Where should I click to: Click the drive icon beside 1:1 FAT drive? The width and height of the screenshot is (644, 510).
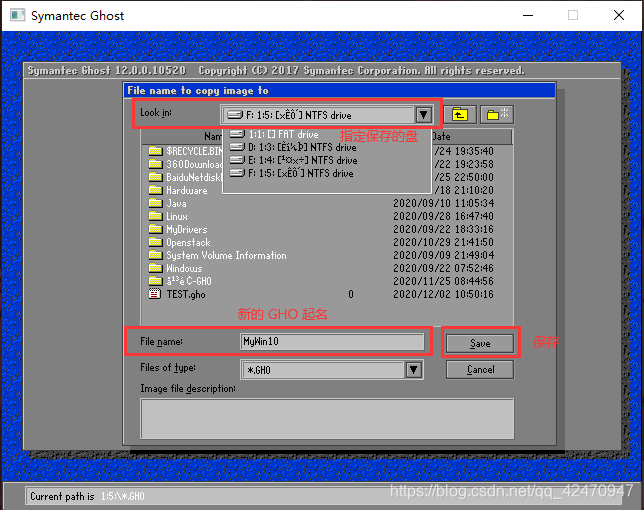click(237, 134)
